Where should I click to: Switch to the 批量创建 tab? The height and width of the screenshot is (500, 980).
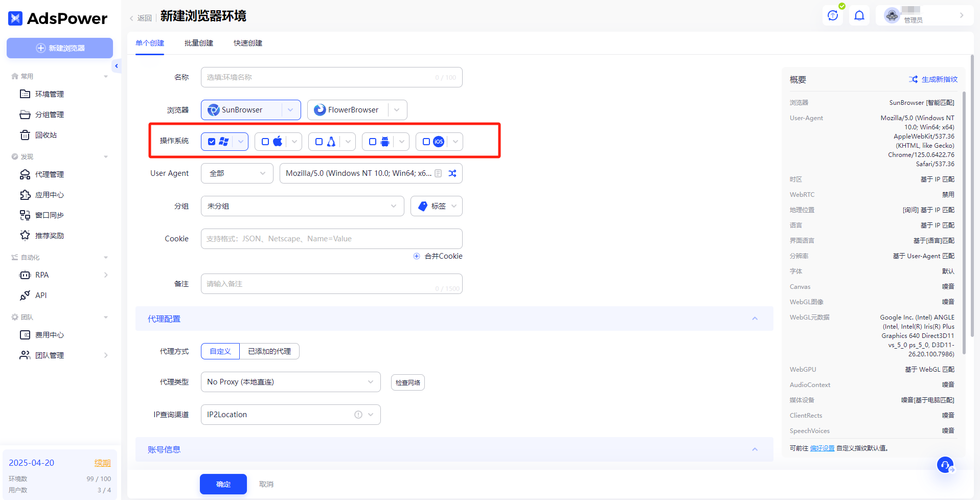click(199, 43)
